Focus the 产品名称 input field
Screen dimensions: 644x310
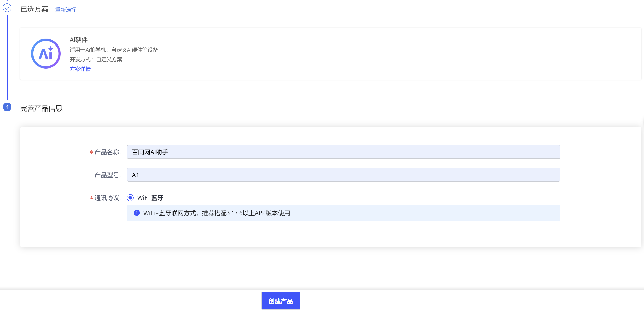click(x=343, y=152)
